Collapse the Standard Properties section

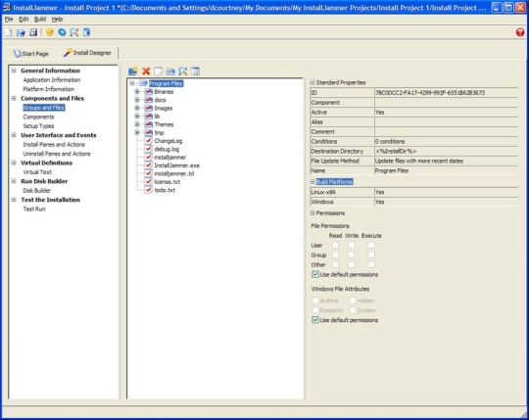click(313, 82)
